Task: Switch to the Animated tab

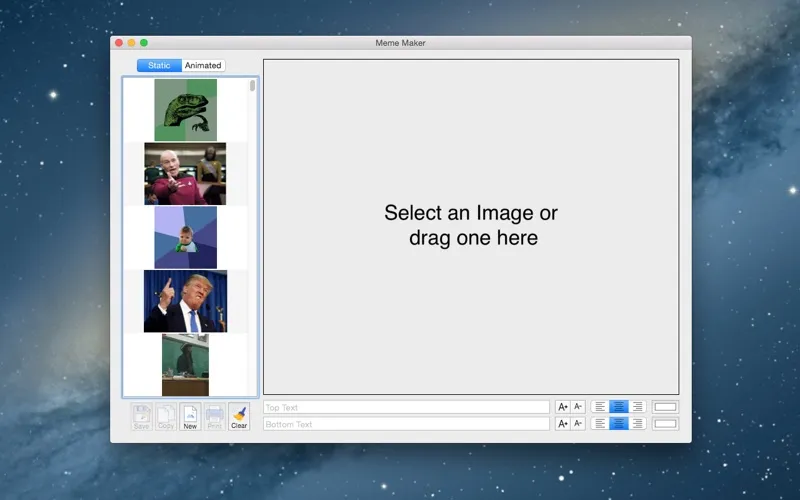Action: click(x=203, y=66)
